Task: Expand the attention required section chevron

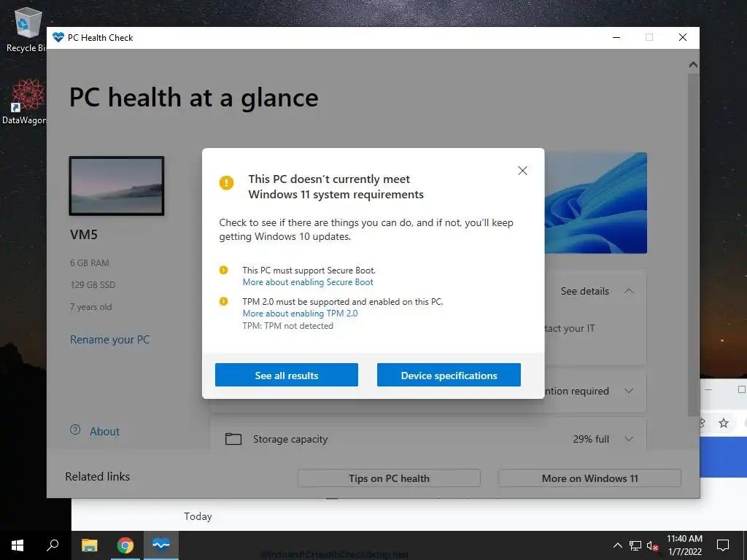Action: (x=629, y=391)
